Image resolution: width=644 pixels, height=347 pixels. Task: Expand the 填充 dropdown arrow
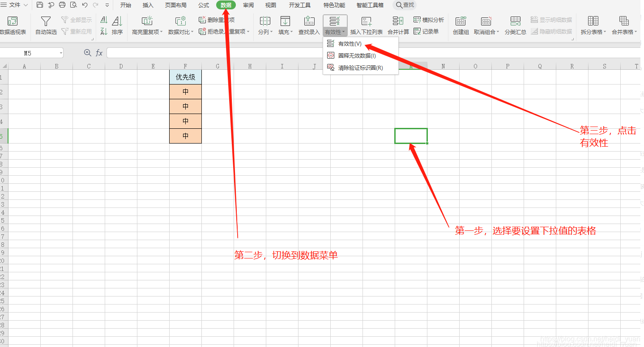pyautogui.click(x=292, y=32)
